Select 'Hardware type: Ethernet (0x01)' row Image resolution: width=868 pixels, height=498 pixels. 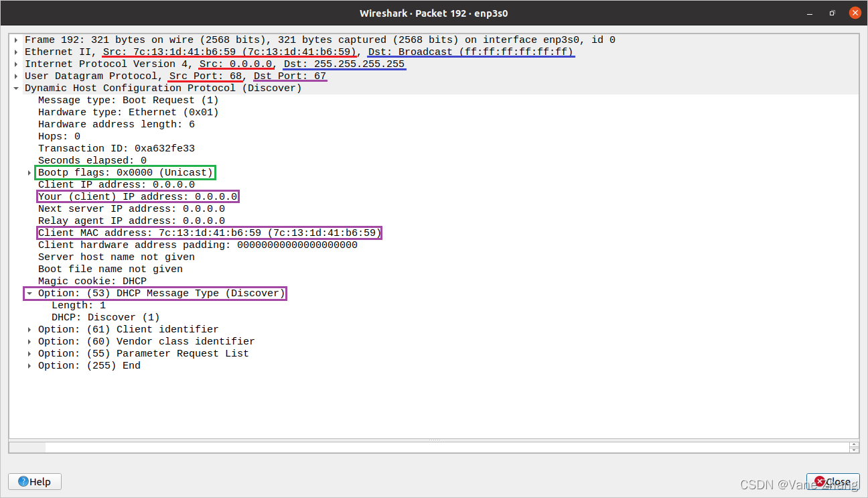129,113
